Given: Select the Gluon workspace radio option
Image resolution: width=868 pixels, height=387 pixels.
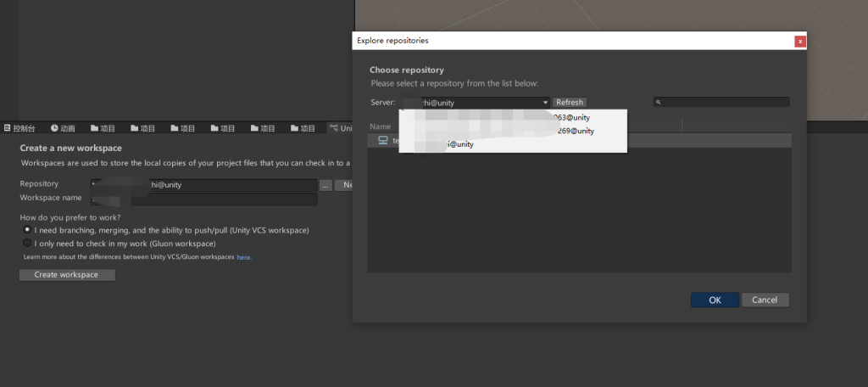Looking at the screenshot, I should [x=27, y=243].
